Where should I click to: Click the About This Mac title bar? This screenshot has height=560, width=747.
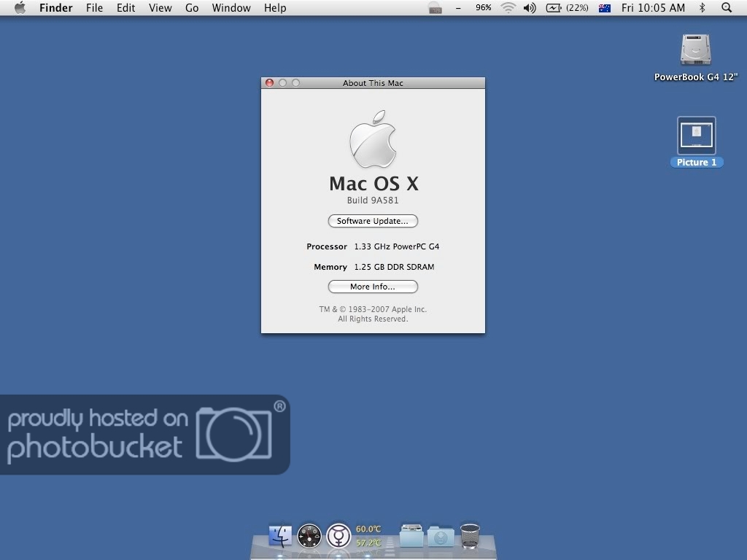pyautogui.click(x=373, y=83)
